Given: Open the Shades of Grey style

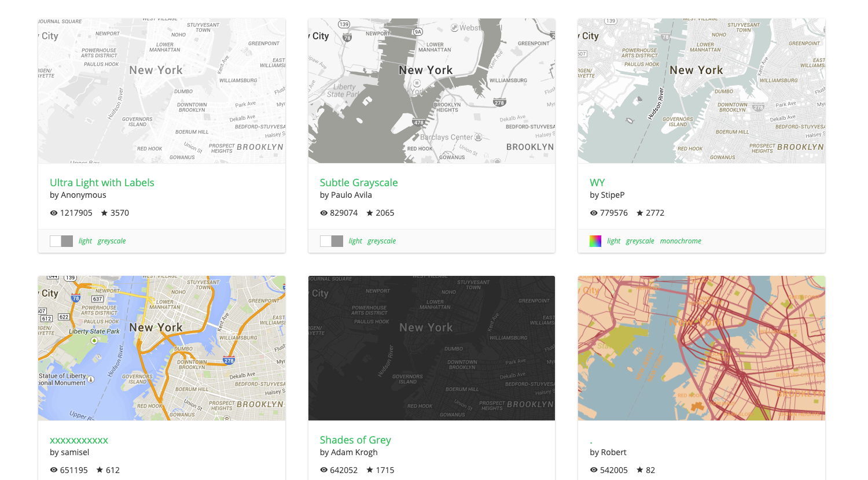Looking at the screenshot, I should pyautogui.click(x=355, y=440).
